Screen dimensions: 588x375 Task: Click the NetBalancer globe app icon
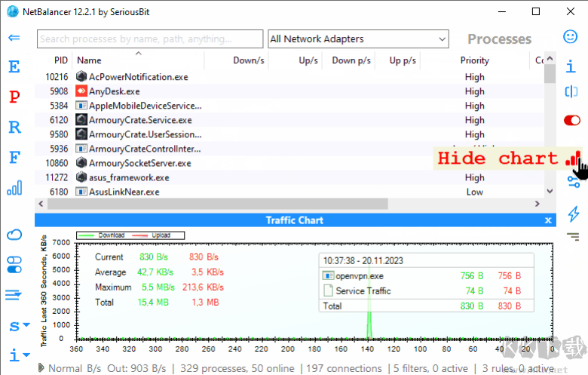pyautogui.click(x=12, y=11)
